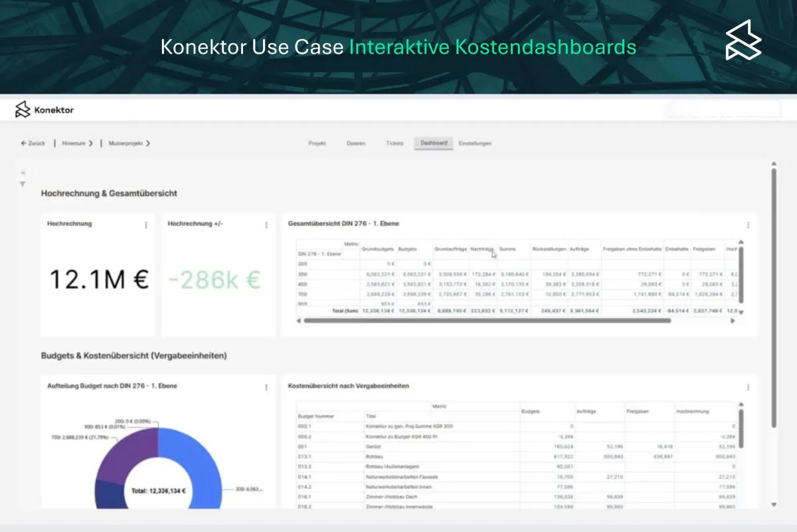Switch to the Dateien tab
The width and height of the screenshot is (797, 532).
click(x=357, y=143)
